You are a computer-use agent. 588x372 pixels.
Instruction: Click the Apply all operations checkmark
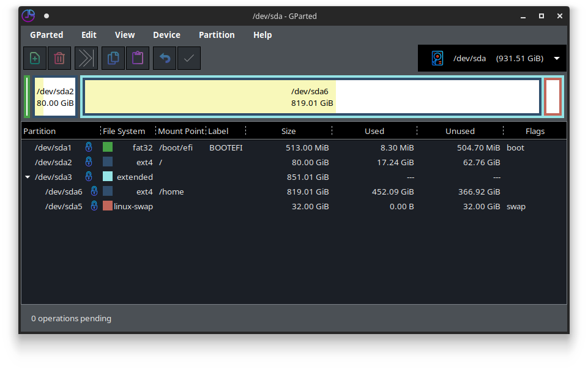(x=189, y=58)
